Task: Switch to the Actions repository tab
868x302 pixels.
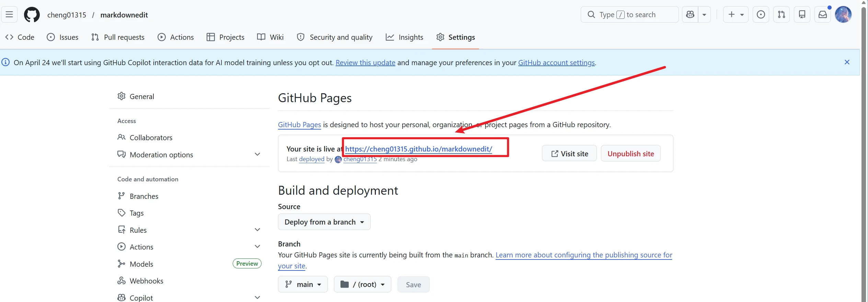Action: 175,37
